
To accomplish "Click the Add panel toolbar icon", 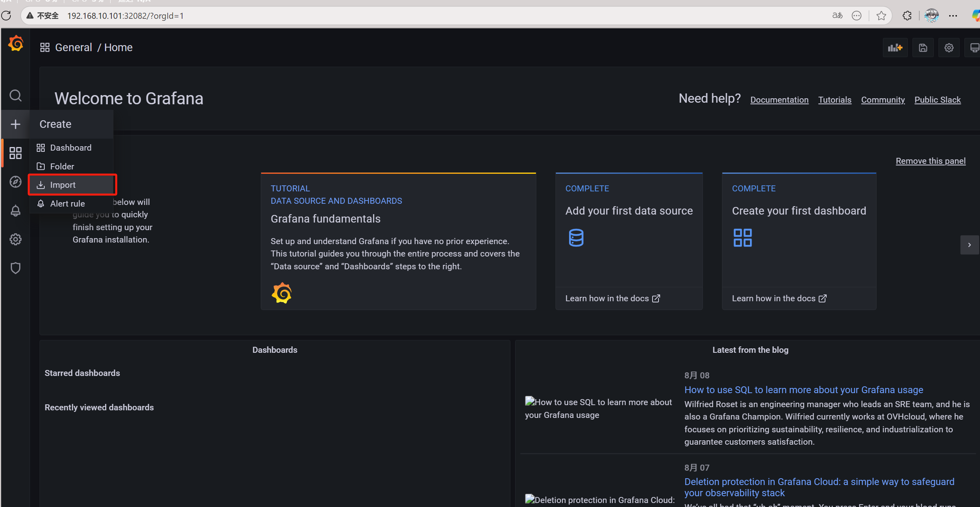I will [x=895, y=48].
